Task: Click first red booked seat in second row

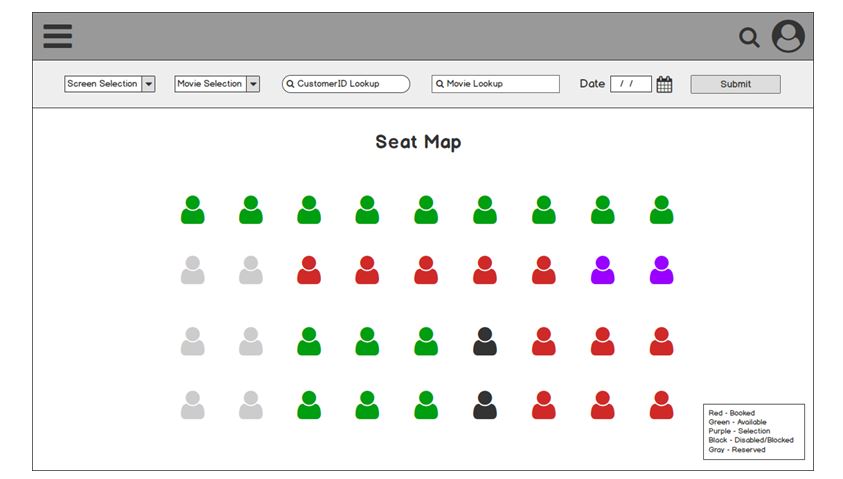Action: [309, 270]
